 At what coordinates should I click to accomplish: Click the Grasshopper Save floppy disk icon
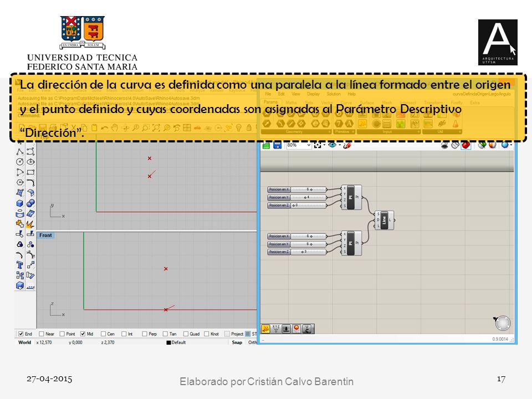click(x=277, y=145)
